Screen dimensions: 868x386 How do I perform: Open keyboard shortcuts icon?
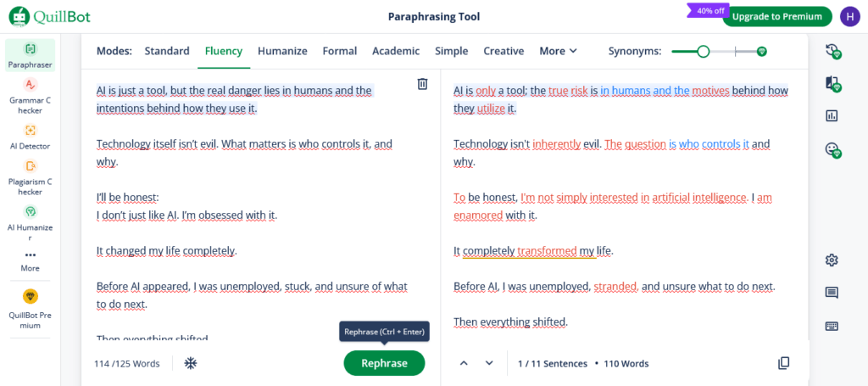(831, 326)
